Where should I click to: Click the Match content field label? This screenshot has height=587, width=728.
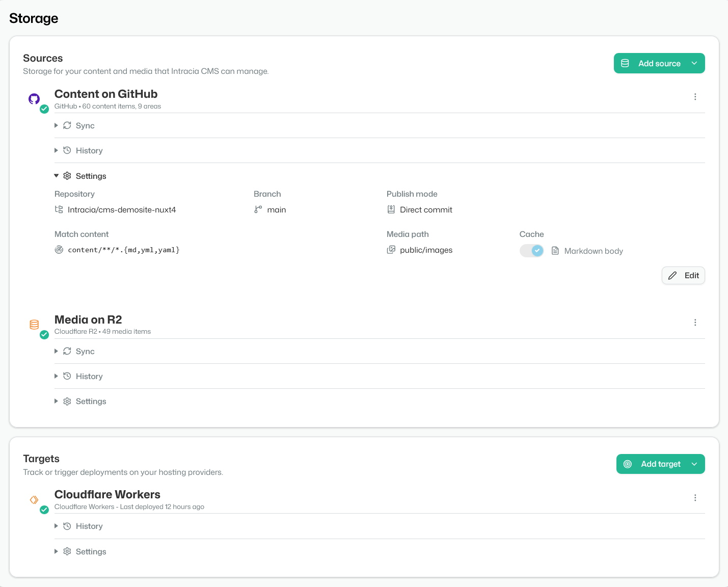click(x=82, y=234)
